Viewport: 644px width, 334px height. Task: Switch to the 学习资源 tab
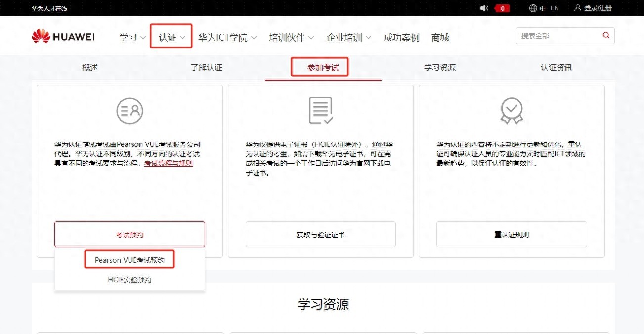pos(440,68)
